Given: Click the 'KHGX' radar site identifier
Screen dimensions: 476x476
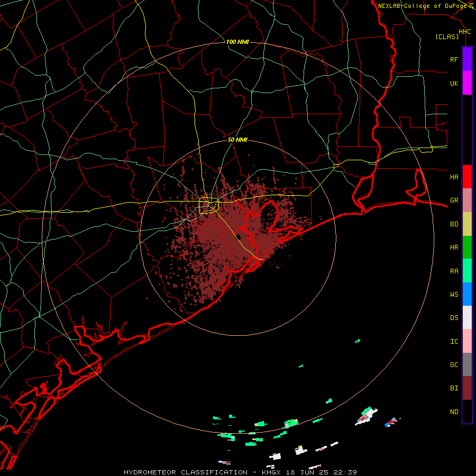Looking at the screenshot, I should point(272,472).
